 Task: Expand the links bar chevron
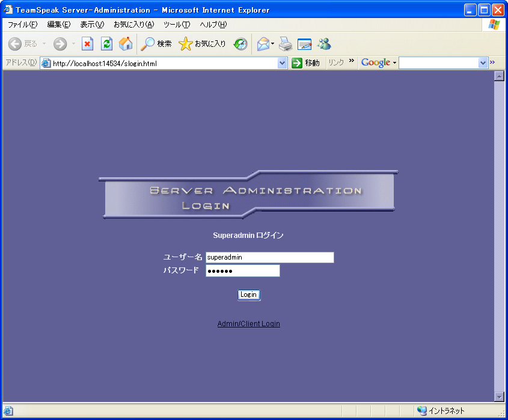[x=352, y=61]
